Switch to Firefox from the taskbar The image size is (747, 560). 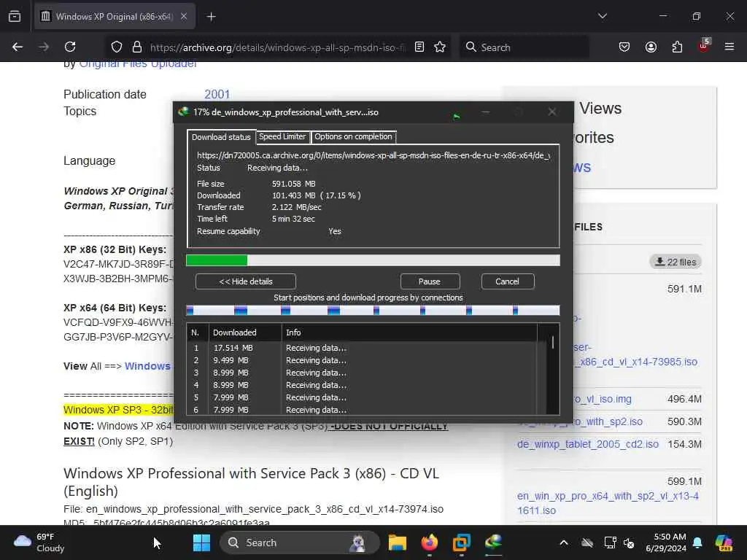pyautogui.click(x=430, y=542)
